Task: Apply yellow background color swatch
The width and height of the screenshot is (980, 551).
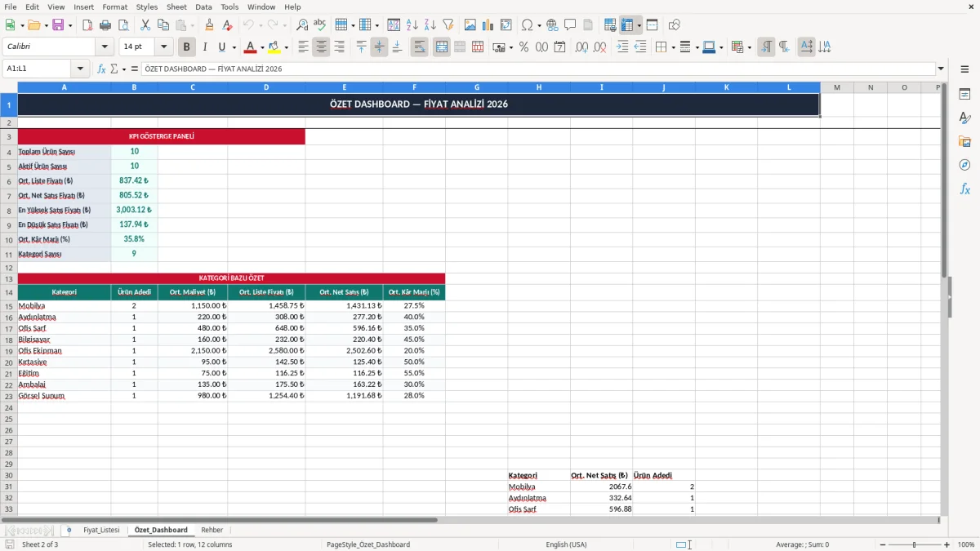Action: tap(274, 47)
